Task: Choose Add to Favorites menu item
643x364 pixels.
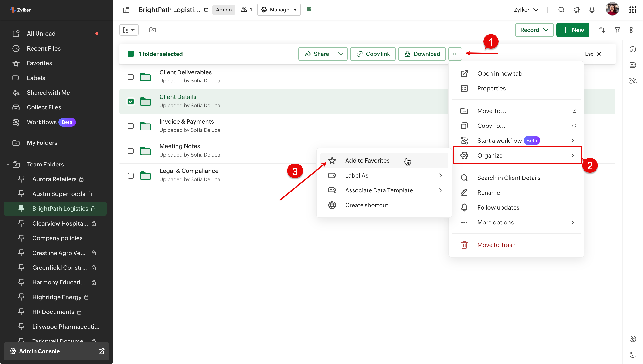Action: pos(367,161)
